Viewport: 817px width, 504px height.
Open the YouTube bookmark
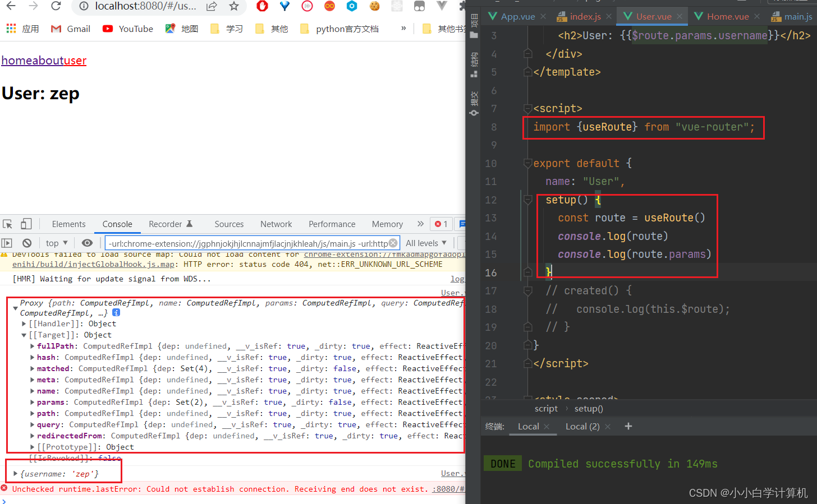(x=128, y=29)
